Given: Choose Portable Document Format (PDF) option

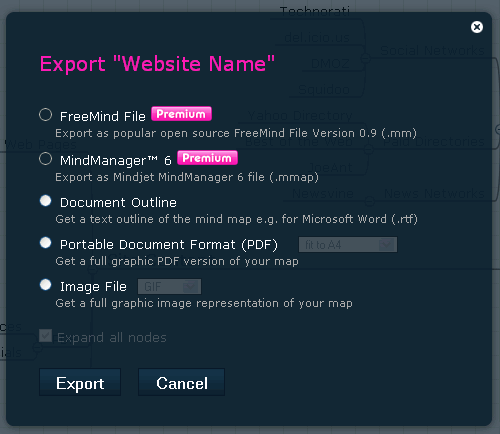Looking at the screenshot, I should [x=45, y=243].
